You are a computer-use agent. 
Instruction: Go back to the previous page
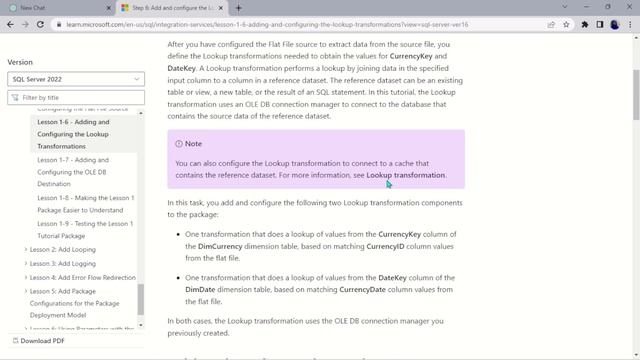(10, 24)
